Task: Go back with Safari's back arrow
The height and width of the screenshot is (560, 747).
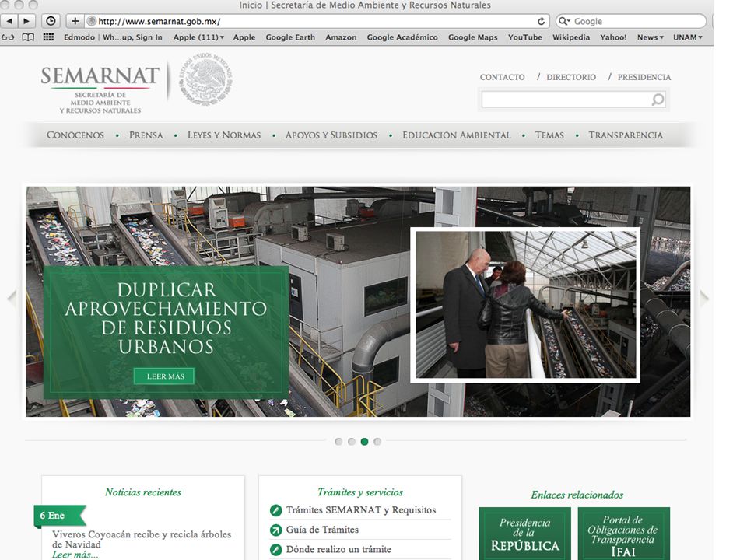Action: (x=9, y=21)
